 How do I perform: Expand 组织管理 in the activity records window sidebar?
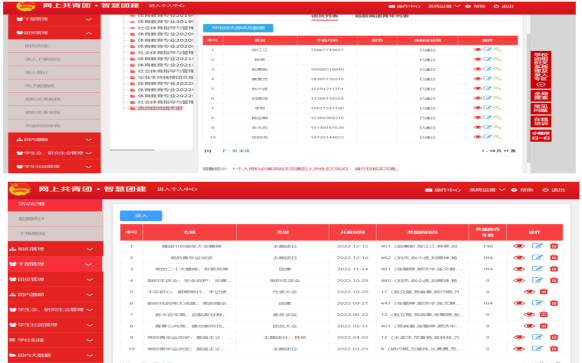pos(56,249)
